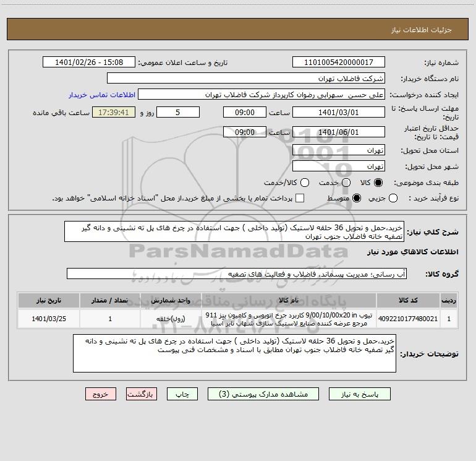Viewport: 476px width, 461px height.
Task: Click the unit cell (رول)حلقه
Action: click(171, 319)
